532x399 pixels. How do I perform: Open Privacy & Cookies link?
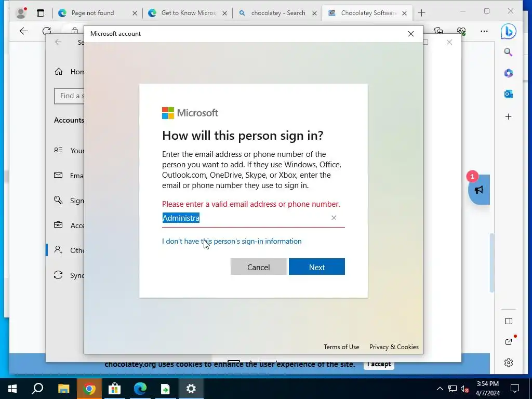click(394, 347)
